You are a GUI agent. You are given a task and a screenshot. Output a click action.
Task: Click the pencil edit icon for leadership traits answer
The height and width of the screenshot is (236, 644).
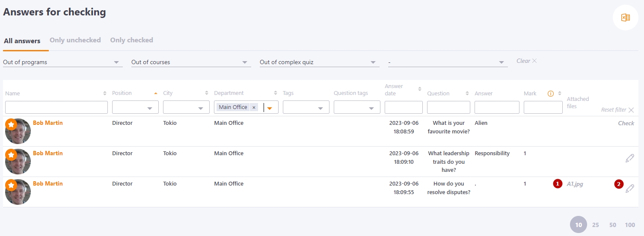[629, 158]
